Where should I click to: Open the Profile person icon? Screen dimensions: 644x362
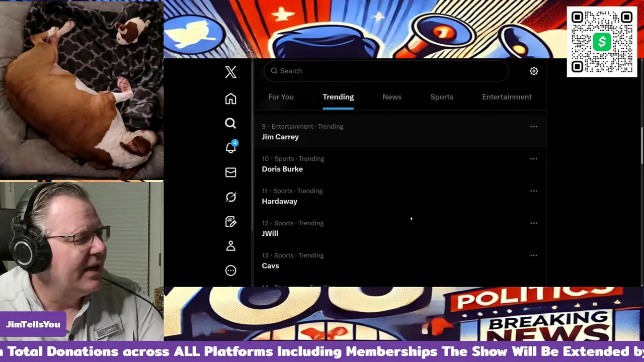click(x=230, y=246)
